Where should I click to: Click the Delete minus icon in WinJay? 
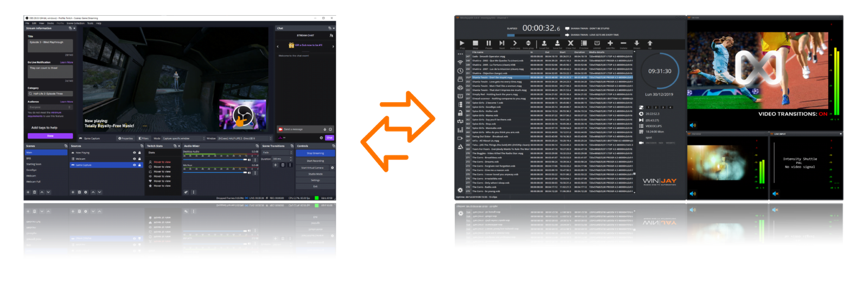pos(623,43)
